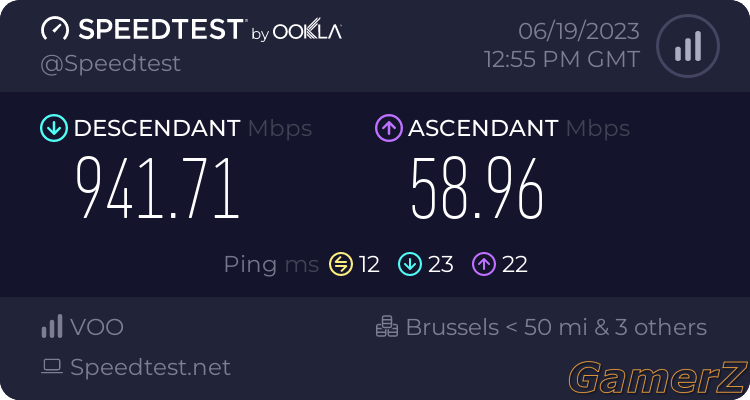Click the yellow idle latency ping icon
Screen dimensions: 750x400
click(341, 264)
